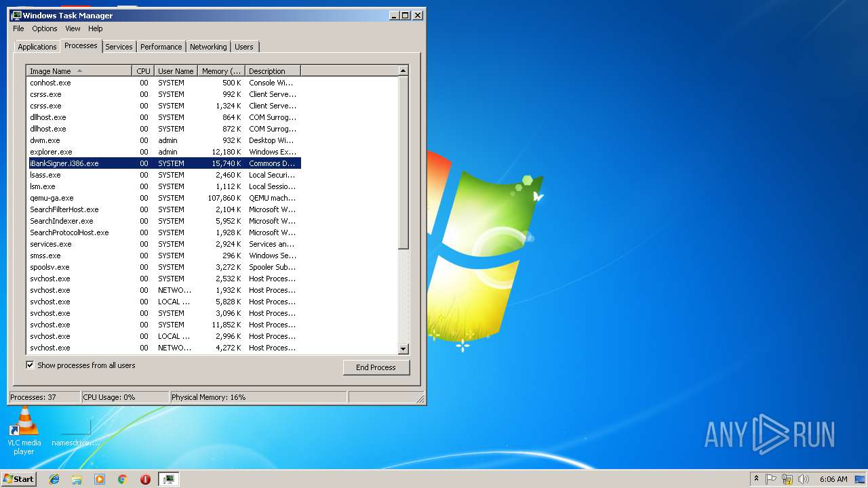Viewport: 868px width, 488px height.
Task: Open the Action Center flag icon
Action: point(771,479)
